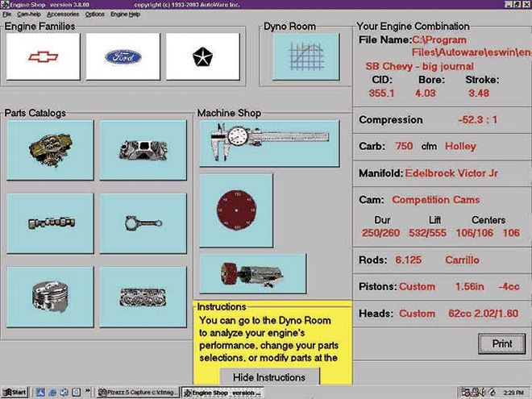Open the pistons parts catalog
The image size is (532, 399).
point(50,297)
